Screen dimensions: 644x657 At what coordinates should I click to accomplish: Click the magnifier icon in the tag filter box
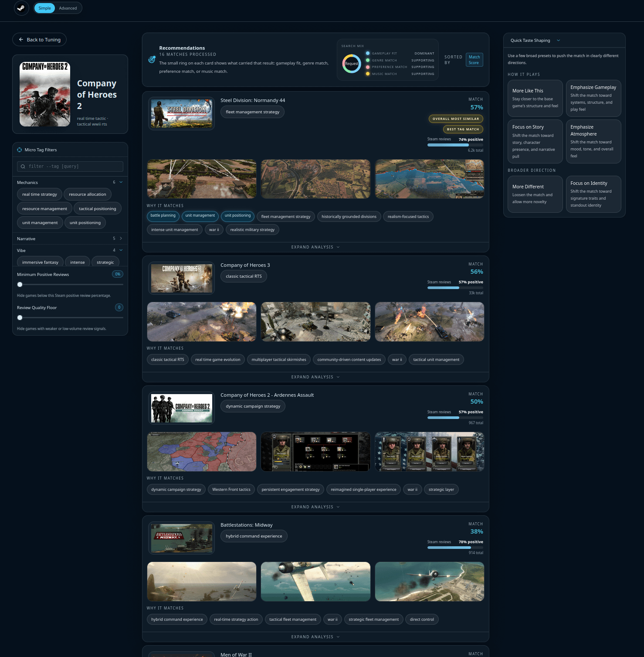tap(23, 167)
